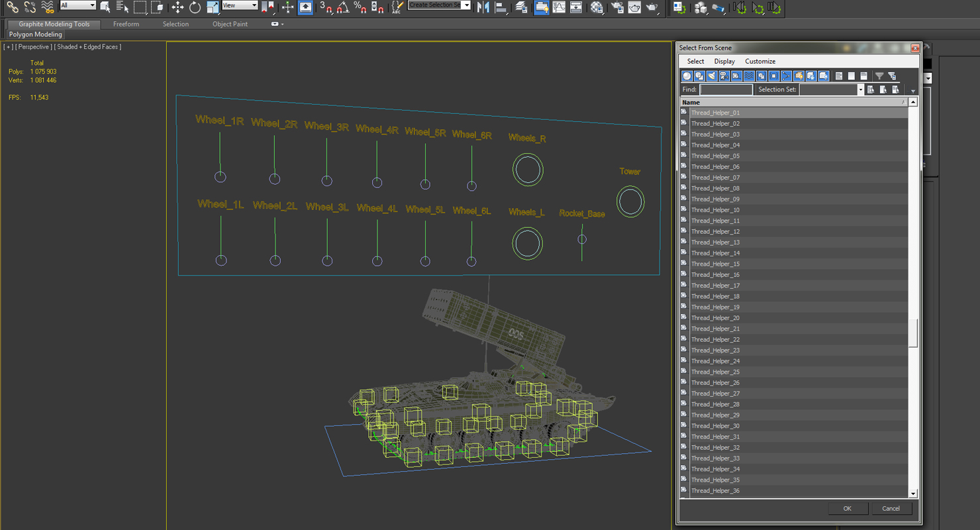
Task: Click the list scrollbar down arrow
Action: (x=913, y=494)
